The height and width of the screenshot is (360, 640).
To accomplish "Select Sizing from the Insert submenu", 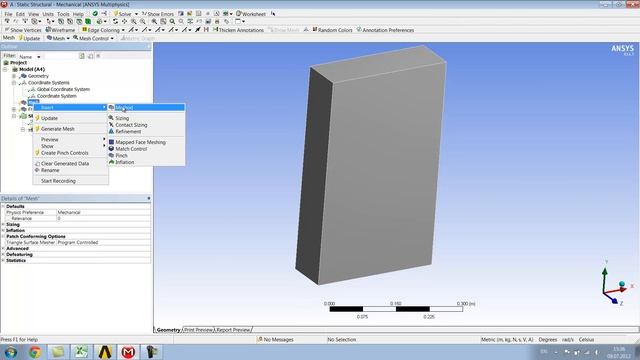I will (x=146, y=118).
